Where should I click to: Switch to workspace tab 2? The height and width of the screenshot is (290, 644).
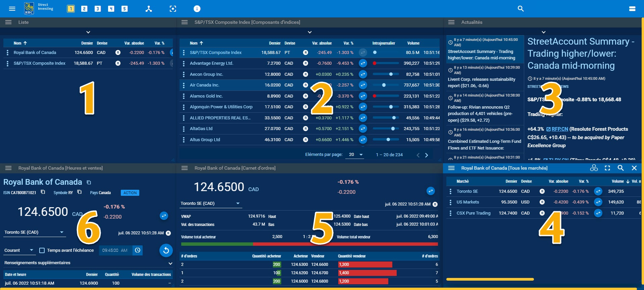pyautogui.click(x=84, y=9)
